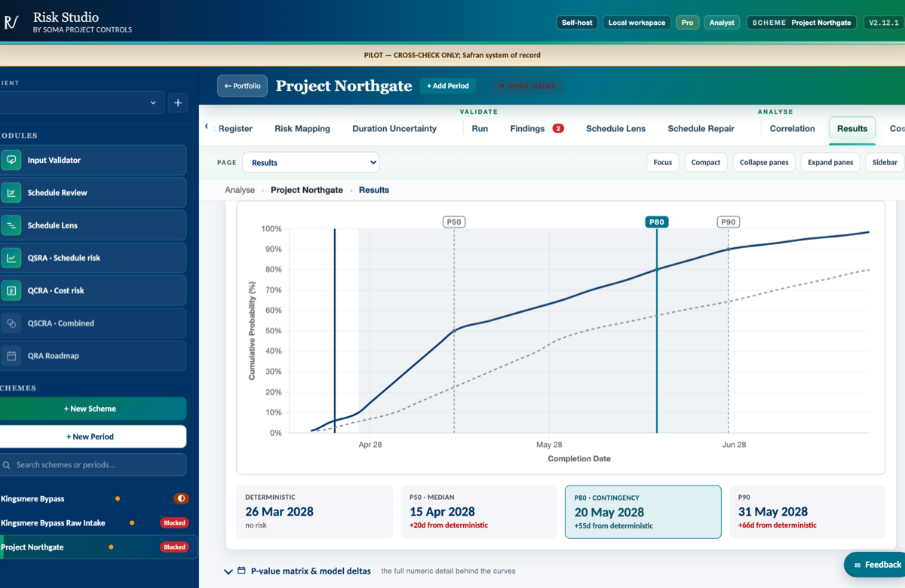Toggle the Kingsmere Bypass half-circle status badge

(181, 498)
